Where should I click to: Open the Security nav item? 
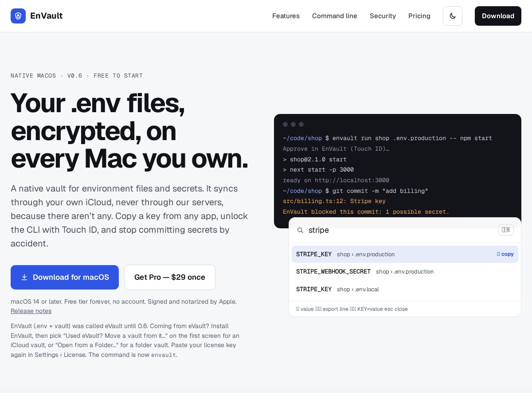pos(383,16)
